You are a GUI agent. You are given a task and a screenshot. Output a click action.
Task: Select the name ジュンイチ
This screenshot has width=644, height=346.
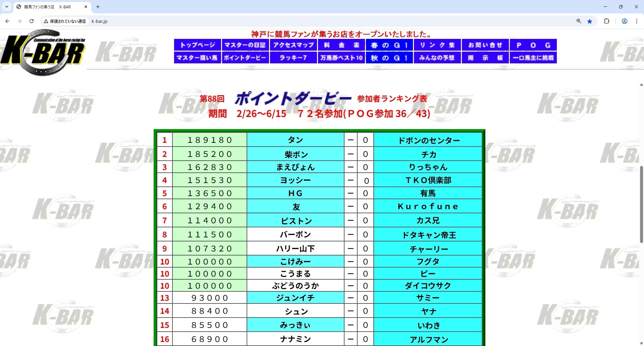(x=296, y=298)
